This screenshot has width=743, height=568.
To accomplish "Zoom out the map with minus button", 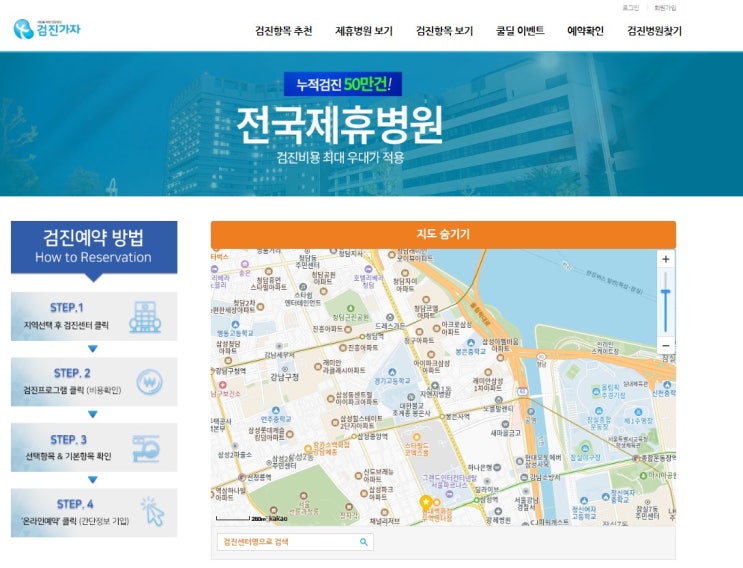I will pyautogui.click(x=665, y=345).
